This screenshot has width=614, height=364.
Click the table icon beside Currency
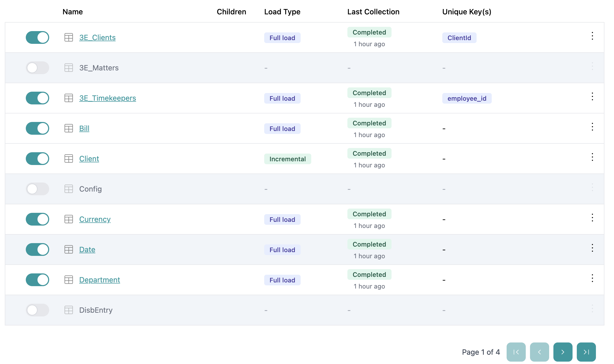pyautogui.click(x=69, y=219)
